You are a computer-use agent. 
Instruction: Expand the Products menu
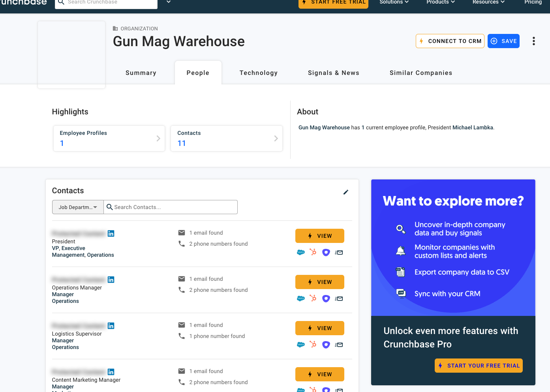coord(441,2)
